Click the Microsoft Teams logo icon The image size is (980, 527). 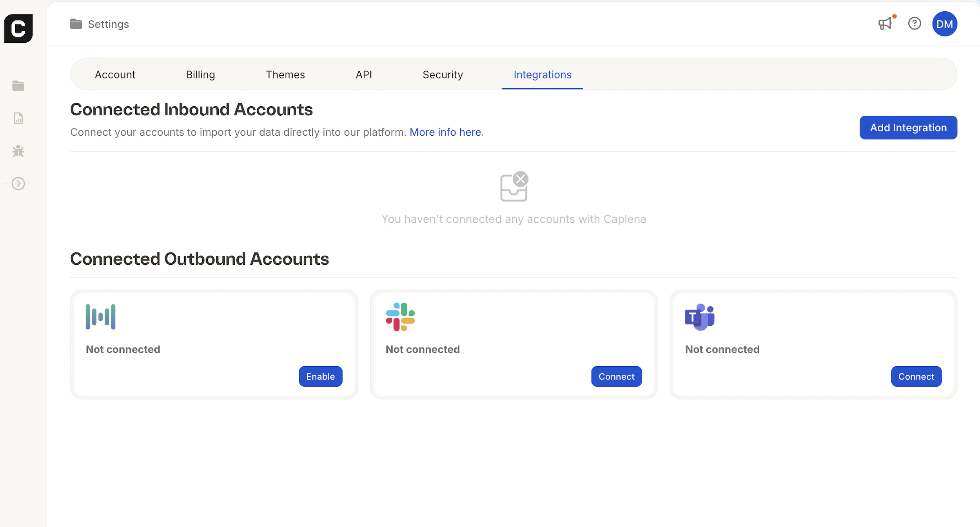pos(700,317)
